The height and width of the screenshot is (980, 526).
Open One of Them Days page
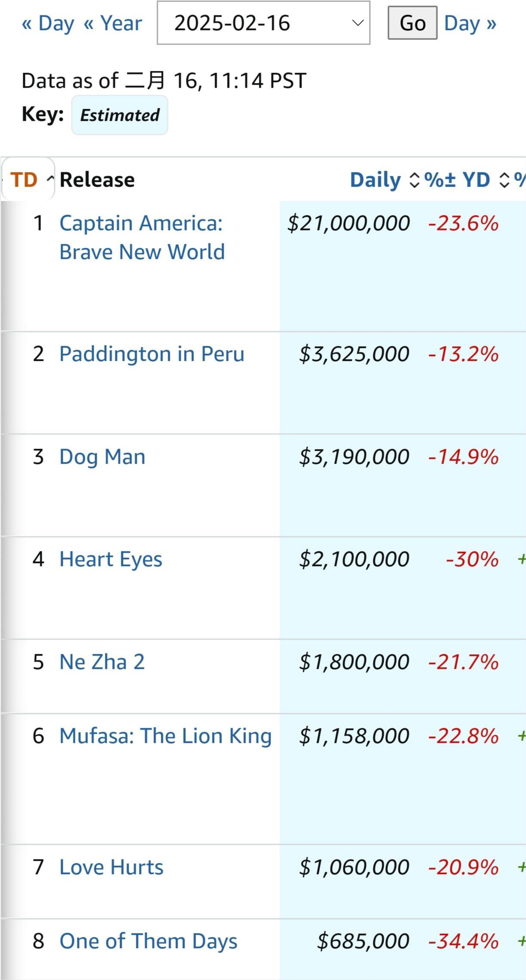148,941
